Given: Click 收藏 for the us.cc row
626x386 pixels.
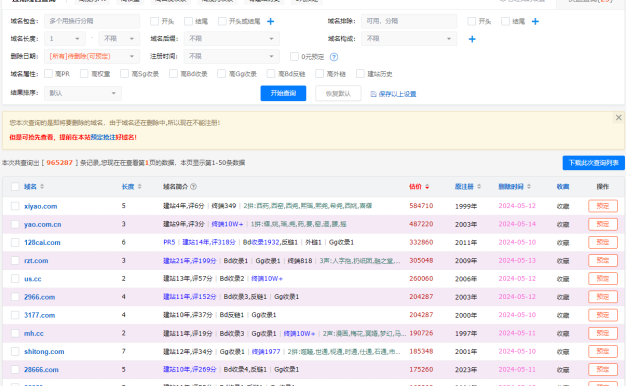Looking at the screenshot, I should pos(563,279).
